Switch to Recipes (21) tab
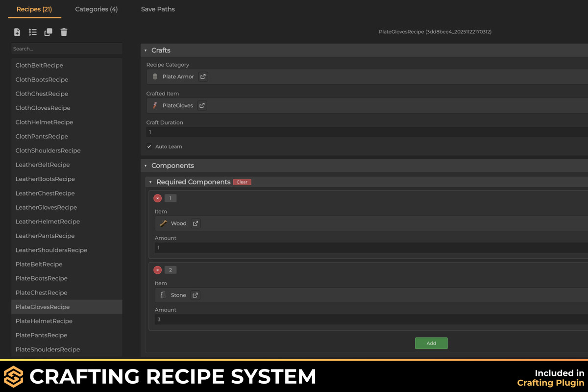 (x=34, y=9)
